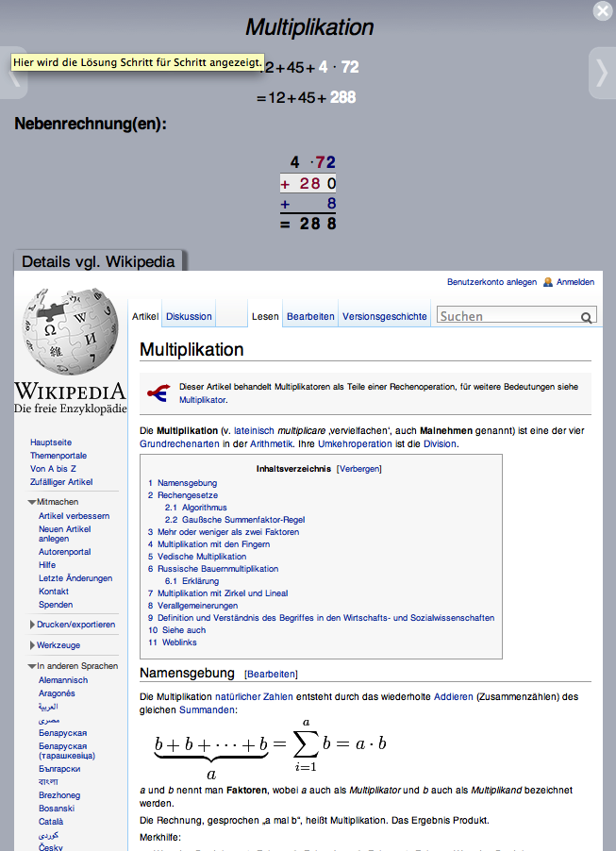This screenshot has width=616, height=851.
Task: Open Themenportale in sidebar
Action: coord(58,456)
